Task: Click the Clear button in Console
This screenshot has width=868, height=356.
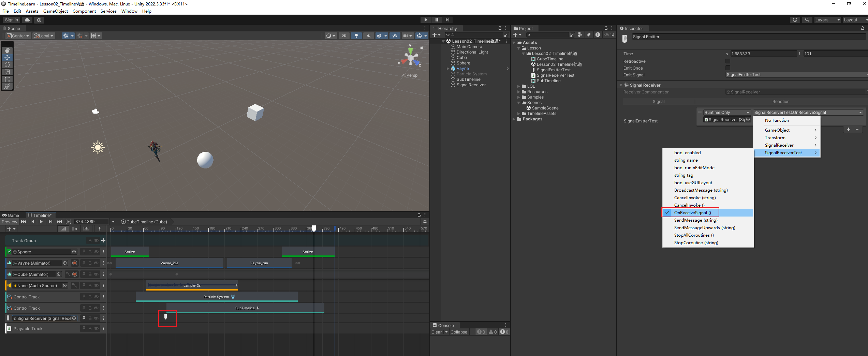Action: 437,332
